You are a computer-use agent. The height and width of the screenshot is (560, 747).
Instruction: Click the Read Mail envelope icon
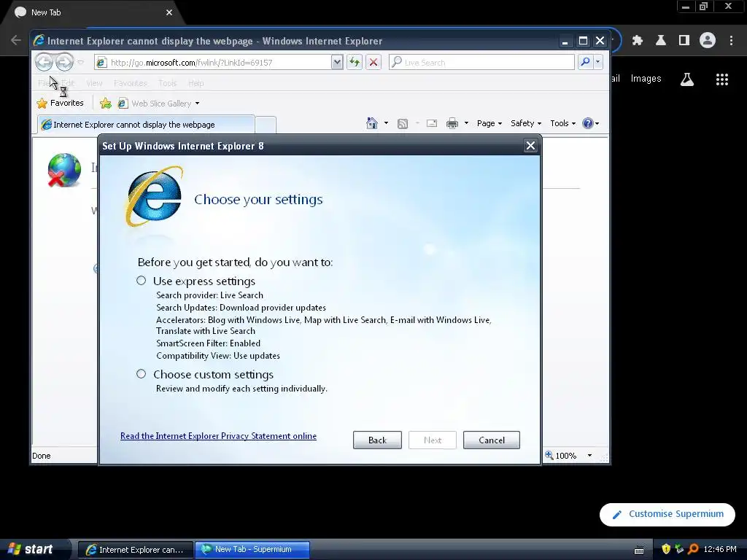[x=432, y=123]
